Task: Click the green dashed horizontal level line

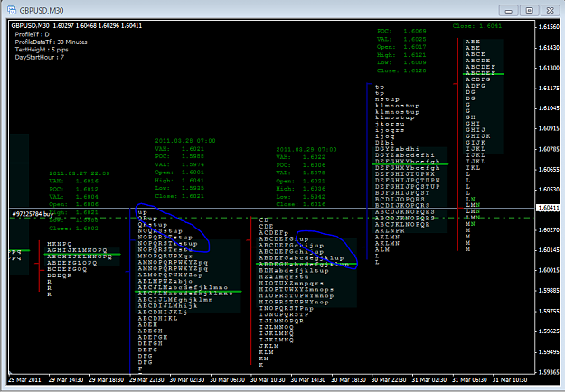Action: pos(272,218)
